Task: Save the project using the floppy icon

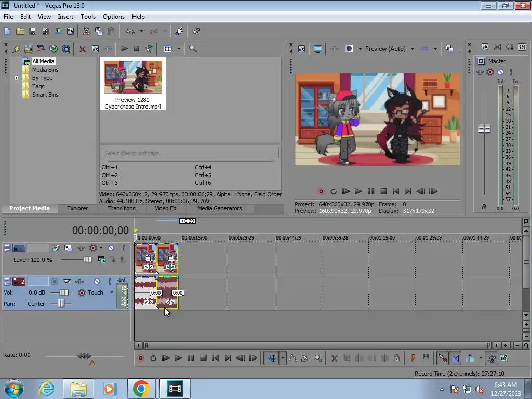Action: click(x=33, y=31)
